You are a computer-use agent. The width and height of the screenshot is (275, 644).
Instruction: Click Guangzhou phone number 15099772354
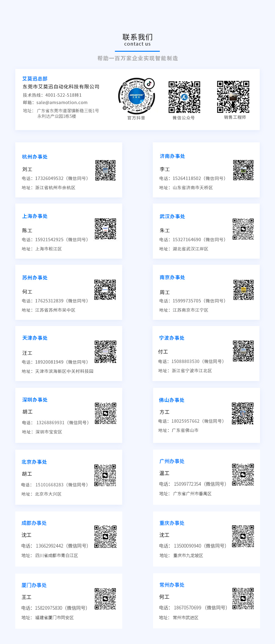pyautogui.click(x=188, y=484)
